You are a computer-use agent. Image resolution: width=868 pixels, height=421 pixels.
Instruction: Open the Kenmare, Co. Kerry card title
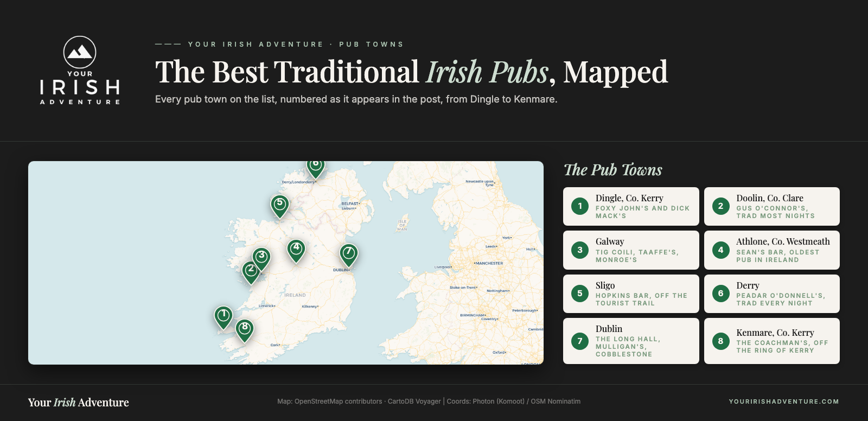775,333
